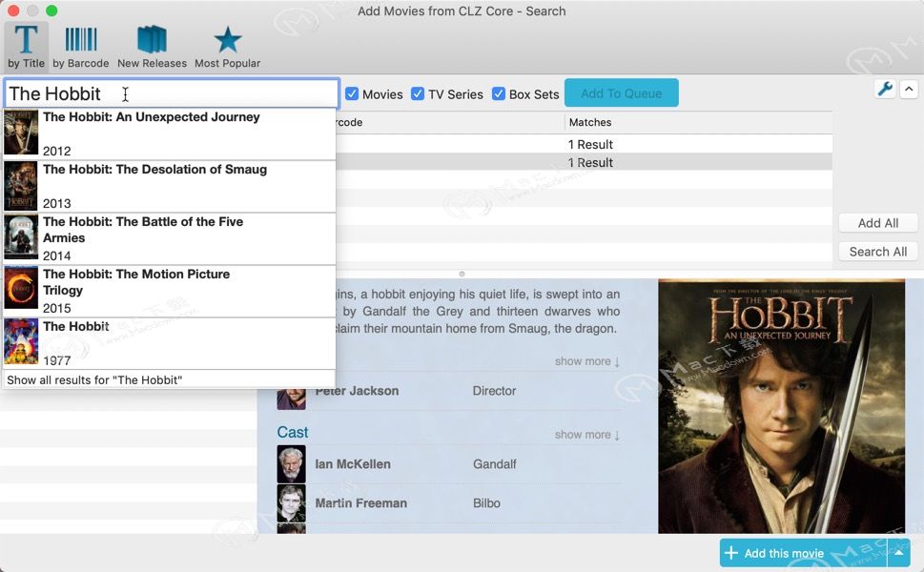The width and height of the screenshot is (924, 572).
Task: Click the wrench settings icon
Action: tap(885, 89)
